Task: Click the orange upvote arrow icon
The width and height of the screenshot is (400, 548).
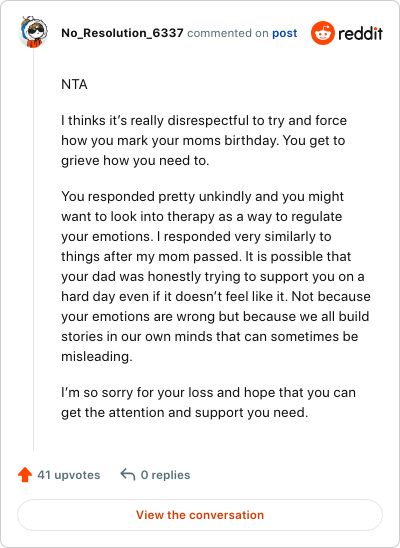Action: (25, 475)
